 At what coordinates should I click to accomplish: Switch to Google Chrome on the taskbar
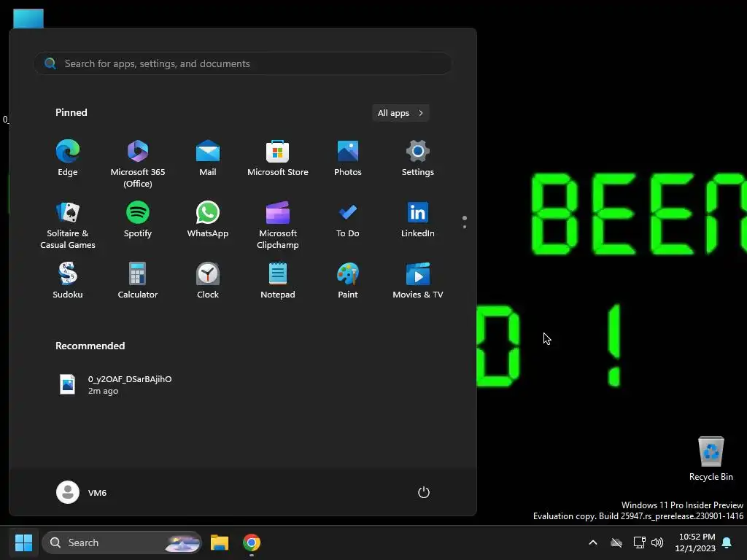[x=252, y=542]
